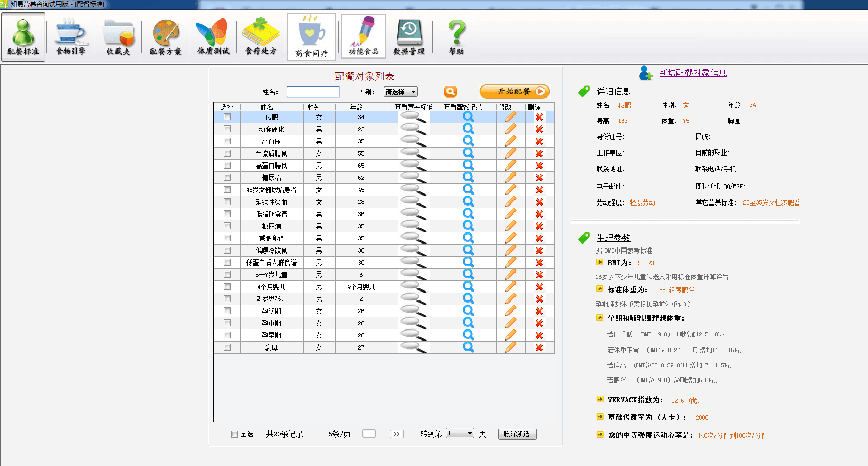Toggle the 全选 checkbox
868x466 pixels.
click(x=234, y=434)
